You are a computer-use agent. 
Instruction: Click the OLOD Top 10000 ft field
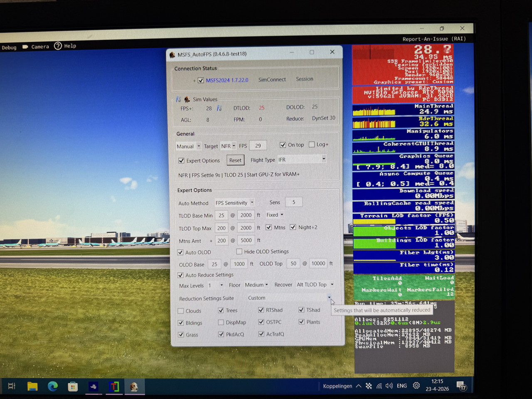(x=318, y=264)
